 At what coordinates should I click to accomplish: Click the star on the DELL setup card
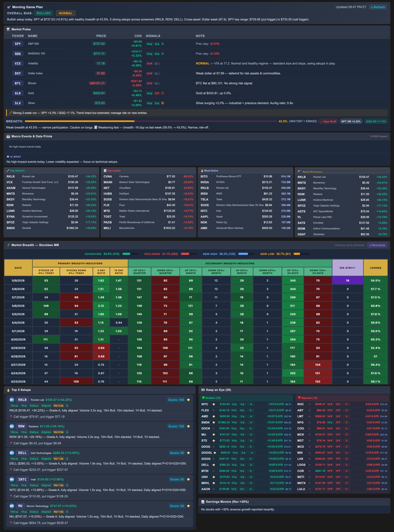coord(188,453)
